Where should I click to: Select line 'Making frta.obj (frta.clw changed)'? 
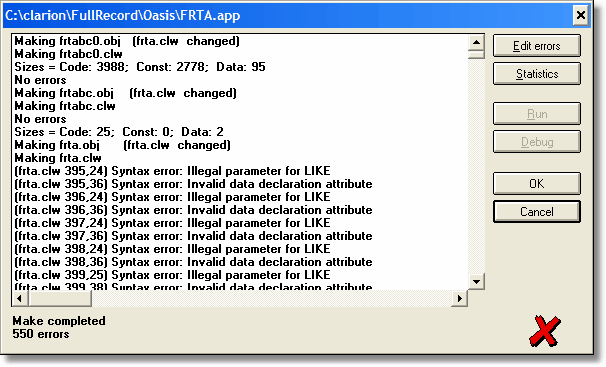pyautogui.click(x=123, y=145)
